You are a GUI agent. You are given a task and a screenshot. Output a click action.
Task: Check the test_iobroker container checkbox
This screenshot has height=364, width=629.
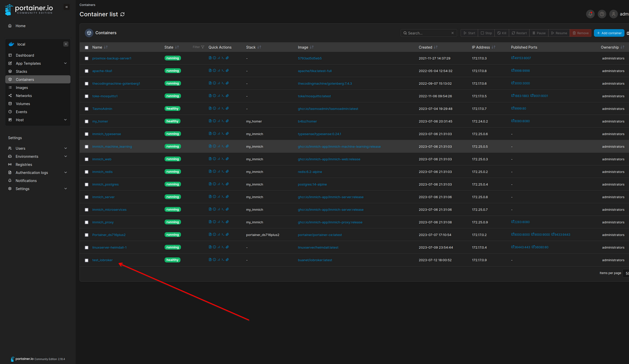point(87,260)
